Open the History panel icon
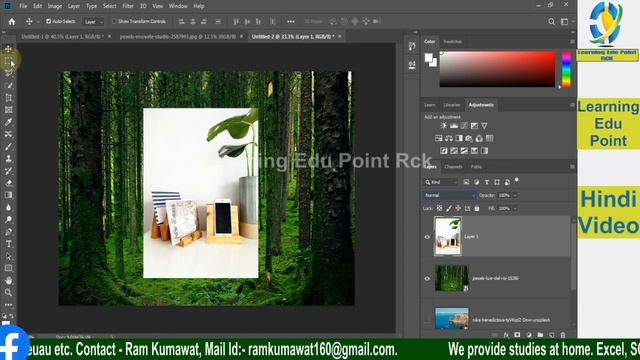The image size is (640, 360). [412, 46]
